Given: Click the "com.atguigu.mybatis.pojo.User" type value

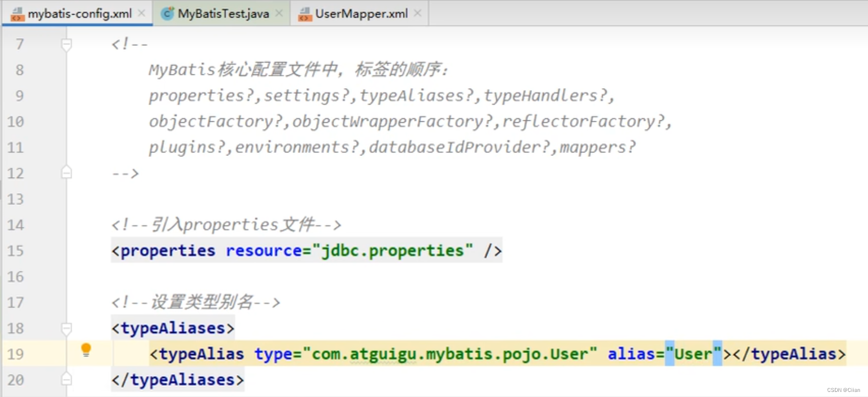Looking at the screenshot, I should click(x=450, y=354).
